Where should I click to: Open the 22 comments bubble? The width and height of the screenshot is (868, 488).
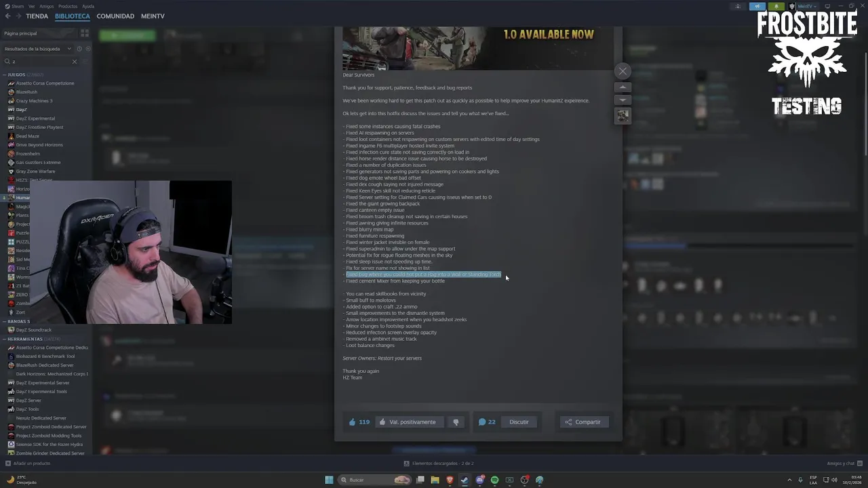[487, 422]
